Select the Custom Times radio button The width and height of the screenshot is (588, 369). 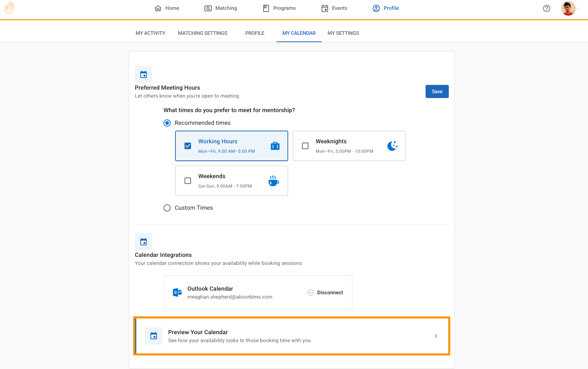click(167, 208)
